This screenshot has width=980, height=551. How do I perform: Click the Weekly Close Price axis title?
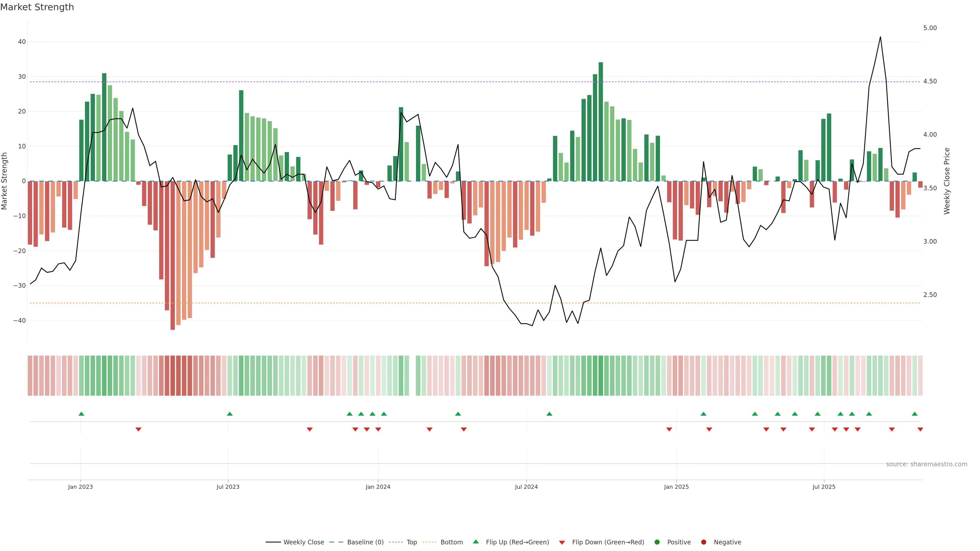coord(947,181)
